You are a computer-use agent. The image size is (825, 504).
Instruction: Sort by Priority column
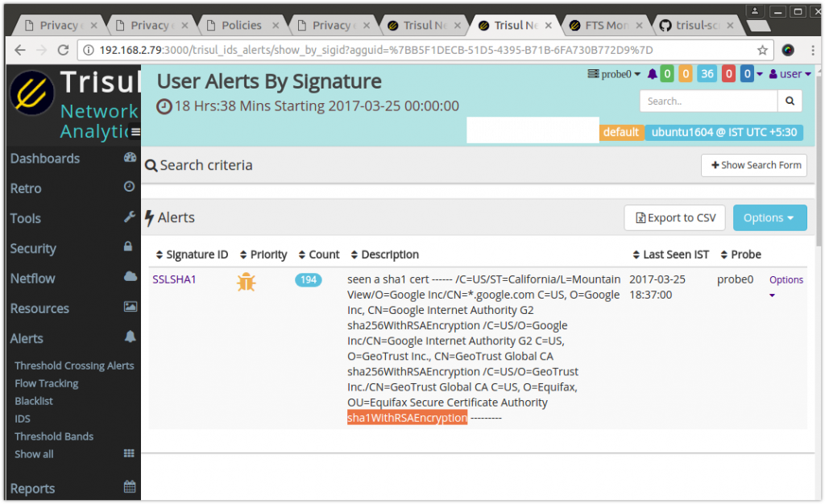point(263,254)
